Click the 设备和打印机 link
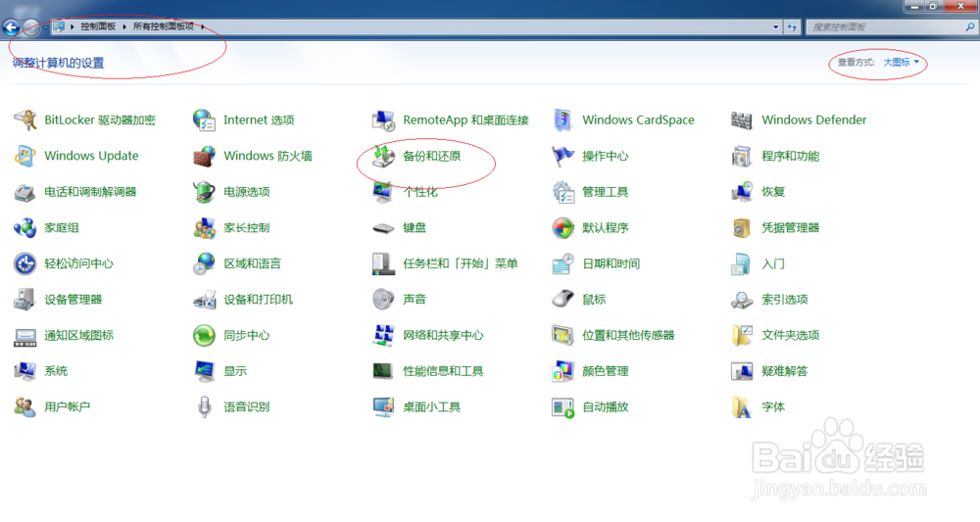980x522 pixels. click(x=258, y=300)
